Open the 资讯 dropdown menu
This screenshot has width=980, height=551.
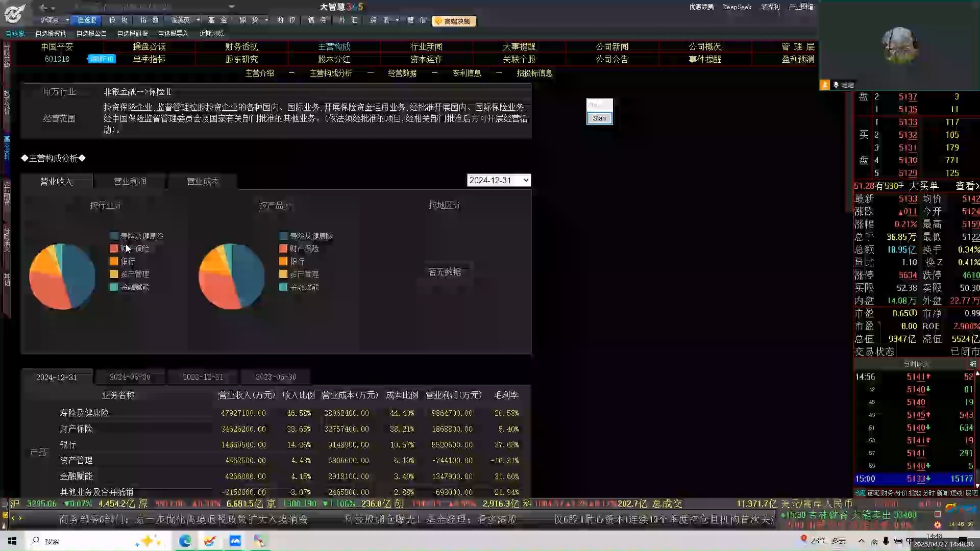tap(384, 20)
